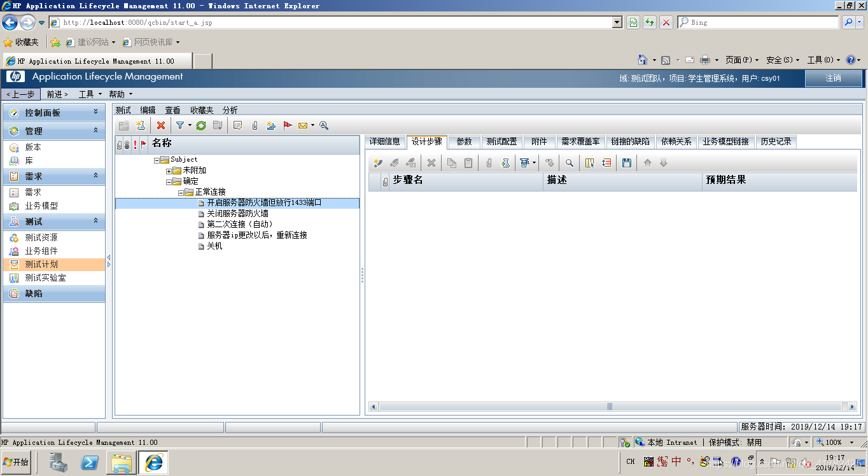This screenshot has width=868, height=476.
Task: Open 测试资源 module in sidebar
Action: click(x=41, y=237)
